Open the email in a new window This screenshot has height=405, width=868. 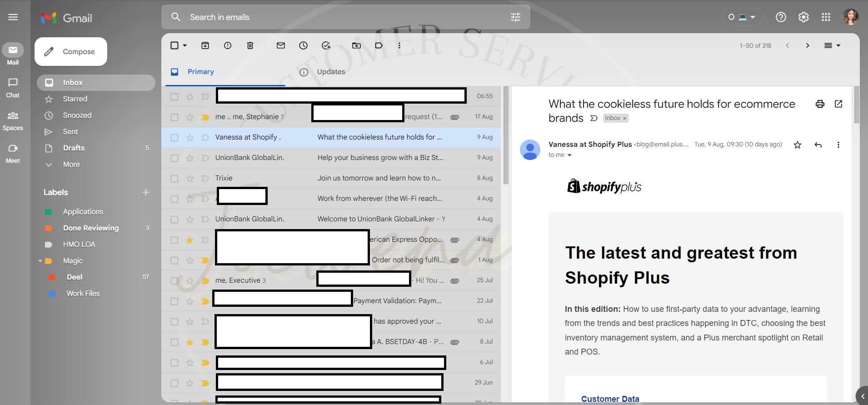[x=838, y=104]
